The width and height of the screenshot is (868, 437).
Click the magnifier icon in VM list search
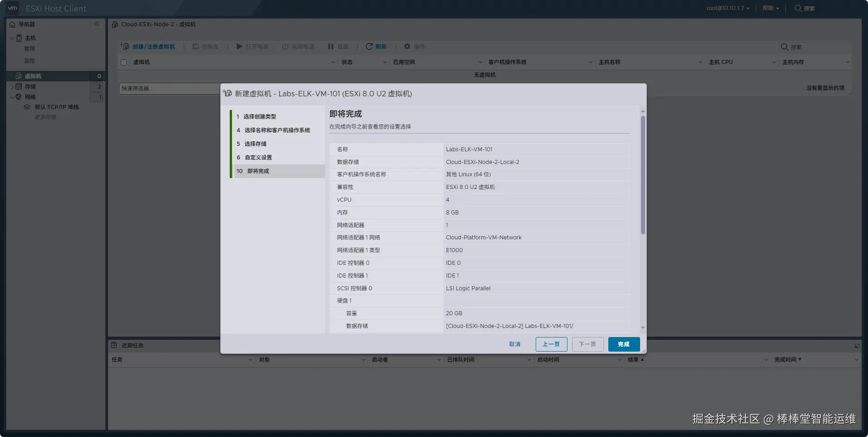pyautogui.click(x=784, y=47)
